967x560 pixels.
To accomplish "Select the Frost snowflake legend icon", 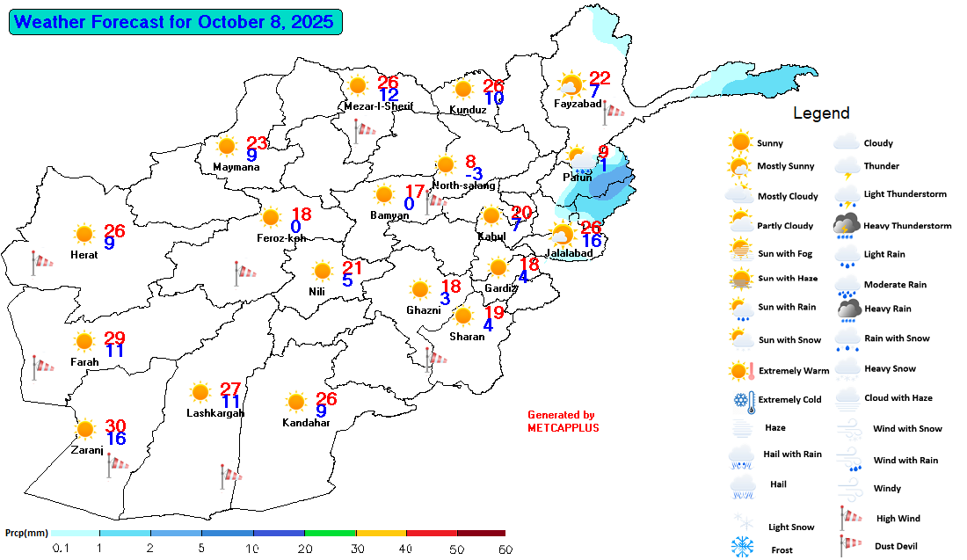I will point(743,548).
